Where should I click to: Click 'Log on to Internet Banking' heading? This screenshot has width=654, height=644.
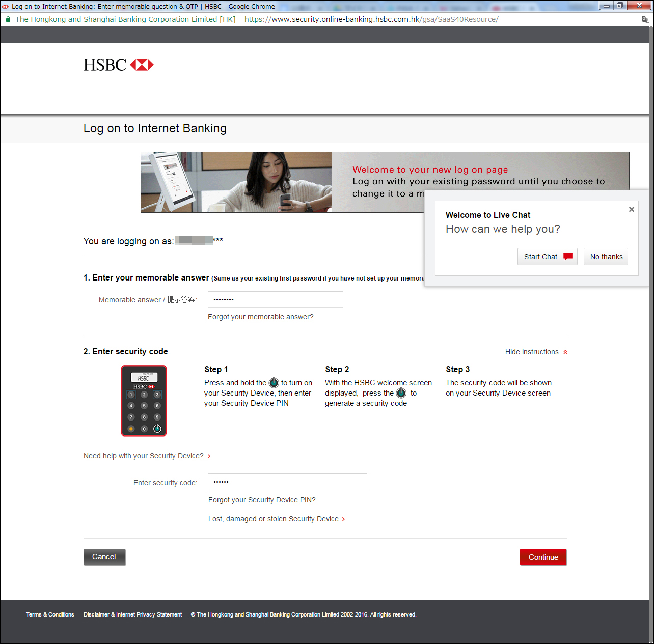[x=155, y=128]
